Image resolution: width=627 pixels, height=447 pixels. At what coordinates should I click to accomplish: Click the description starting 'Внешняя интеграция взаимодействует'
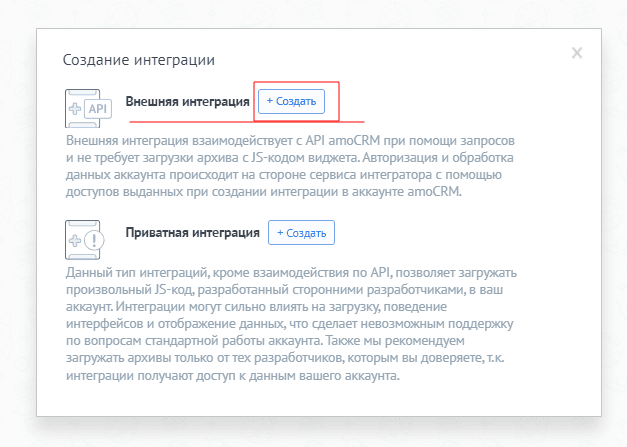click(290, 166)
